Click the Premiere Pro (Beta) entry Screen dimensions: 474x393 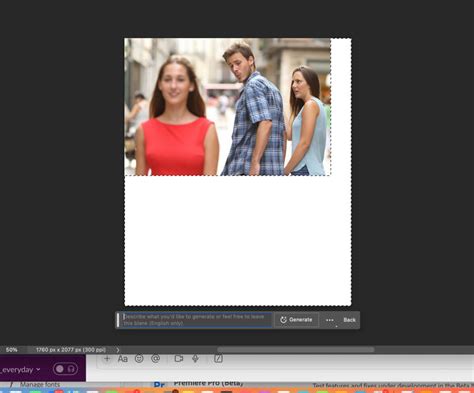click(x=208, y=383)
